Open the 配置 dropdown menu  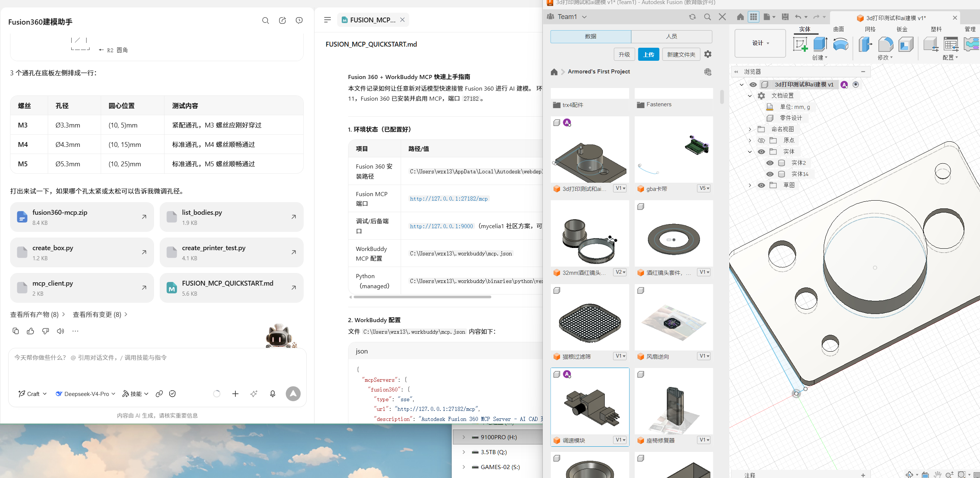(950, 57)
